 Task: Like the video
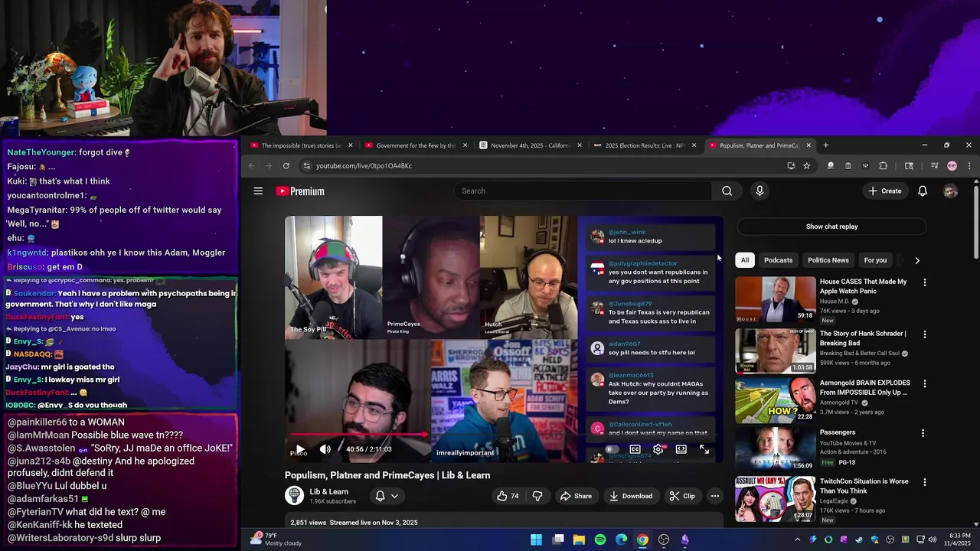click(507, 496)
